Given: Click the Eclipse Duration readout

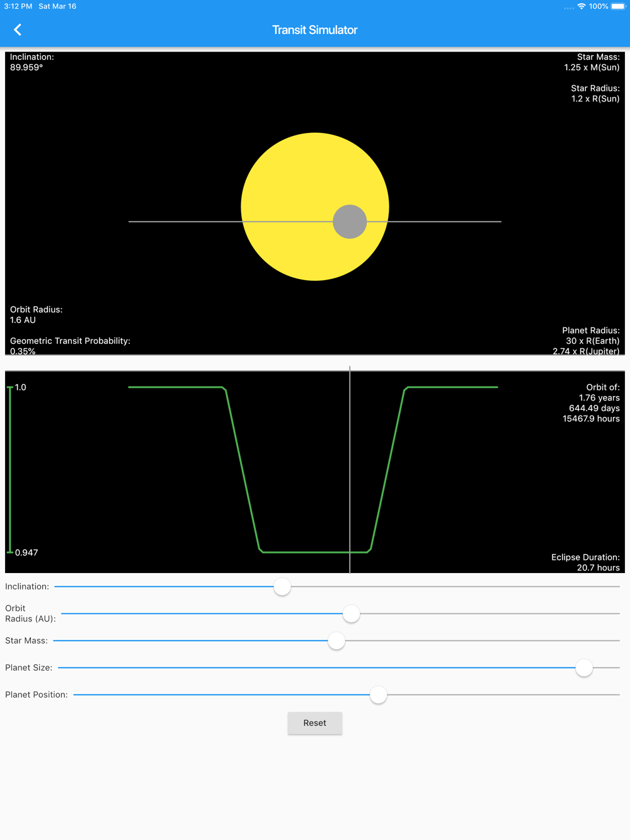Looking at the screenshot, I should [x=585, y=562].
